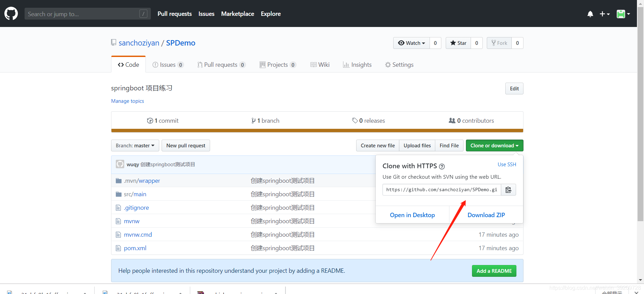Open Issues in top navigation
Image resolution: width=644 pixels, height=294 pixels.
point(206,14)
